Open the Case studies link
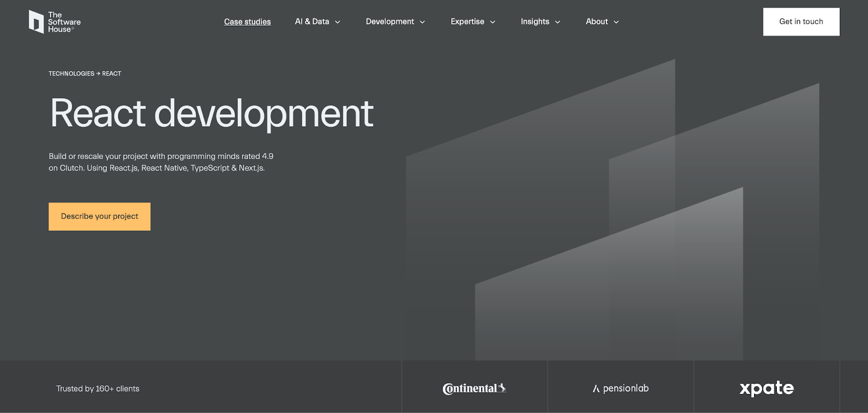This screenshot has height=413, width=868. tap(247, 22)
